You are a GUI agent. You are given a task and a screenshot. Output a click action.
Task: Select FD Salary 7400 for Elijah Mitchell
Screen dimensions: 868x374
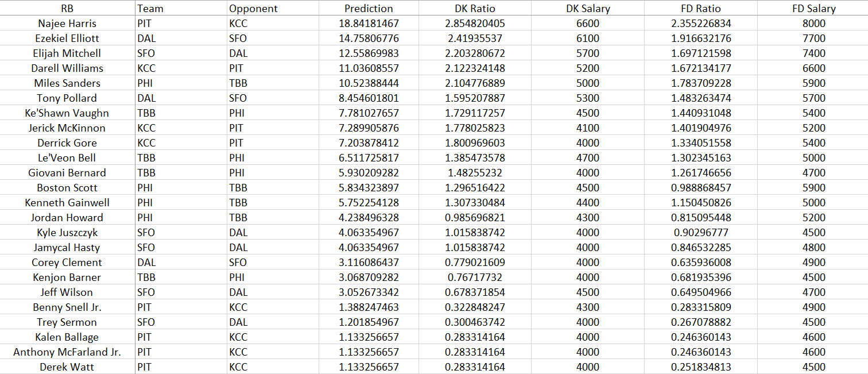click(x=813, y=53)
